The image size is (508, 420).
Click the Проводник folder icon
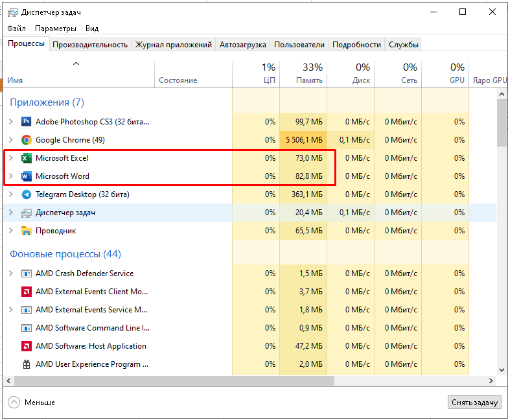click(x=26, y=231)
